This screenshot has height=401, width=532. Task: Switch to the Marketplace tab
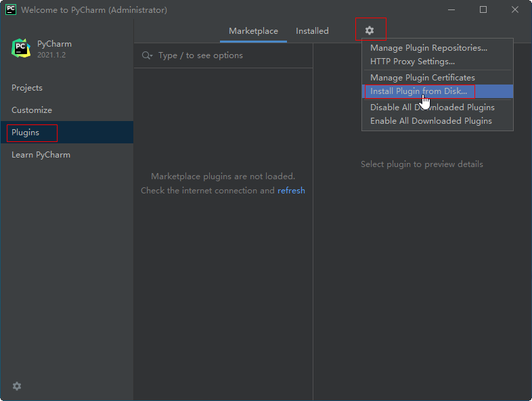click(253, 31)
